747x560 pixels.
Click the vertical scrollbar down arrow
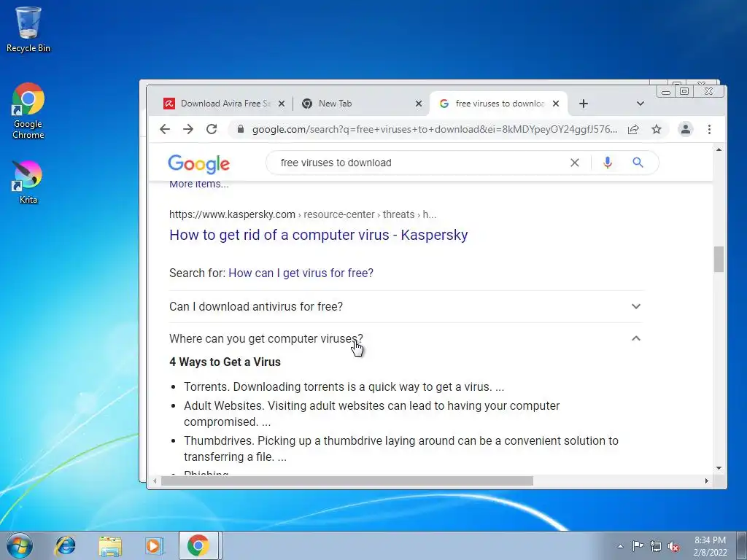[x=719, y=468]
